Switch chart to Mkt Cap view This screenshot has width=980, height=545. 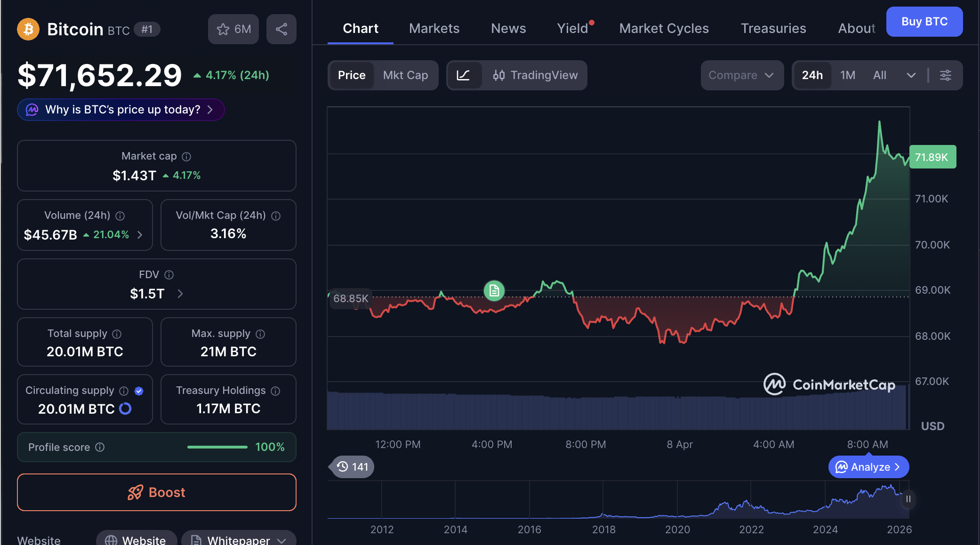405,75
